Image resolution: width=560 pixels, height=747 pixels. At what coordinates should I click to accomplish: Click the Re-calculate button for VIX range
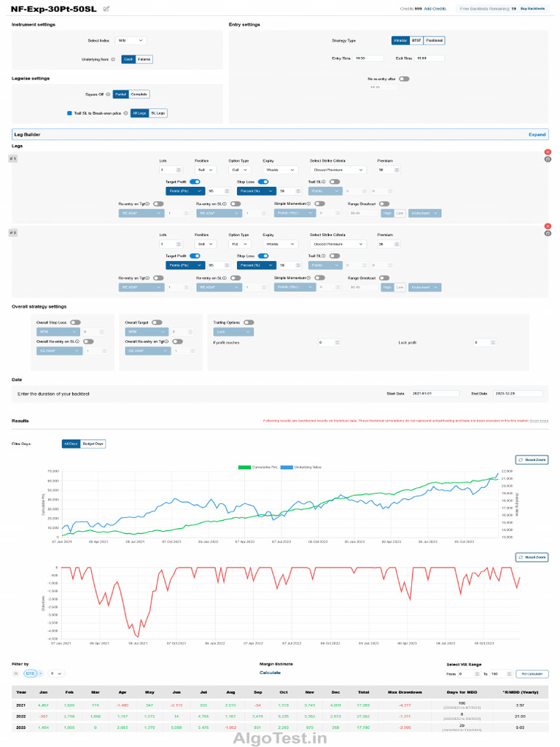[x=532, y=674]
